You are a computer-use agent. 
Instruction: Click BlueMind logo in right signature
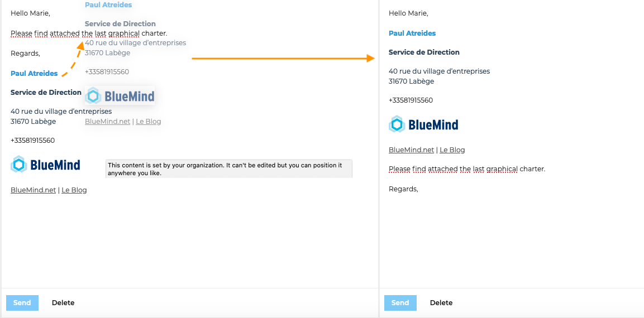(x=423, y=124)
